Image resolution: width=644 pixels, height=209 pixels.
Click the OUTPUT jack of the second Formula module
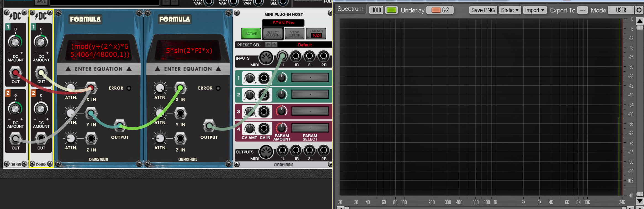[209, 126]
